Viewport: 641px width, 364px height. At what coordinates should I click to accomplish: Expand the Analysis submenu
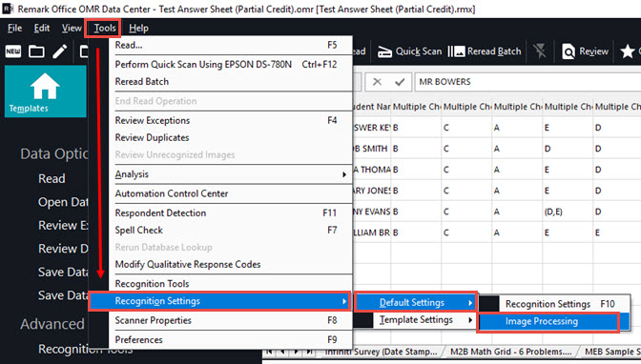click(230, 174)
